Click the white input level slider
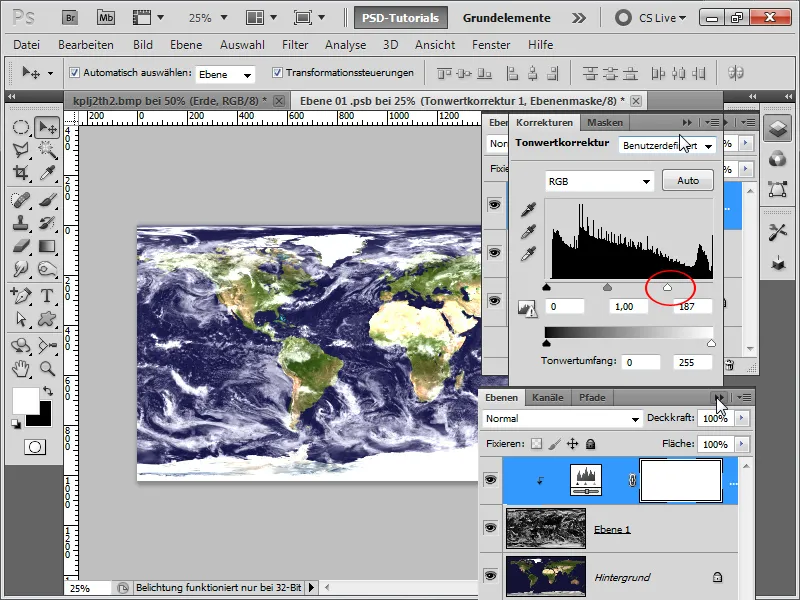 [x=667, y=288]
